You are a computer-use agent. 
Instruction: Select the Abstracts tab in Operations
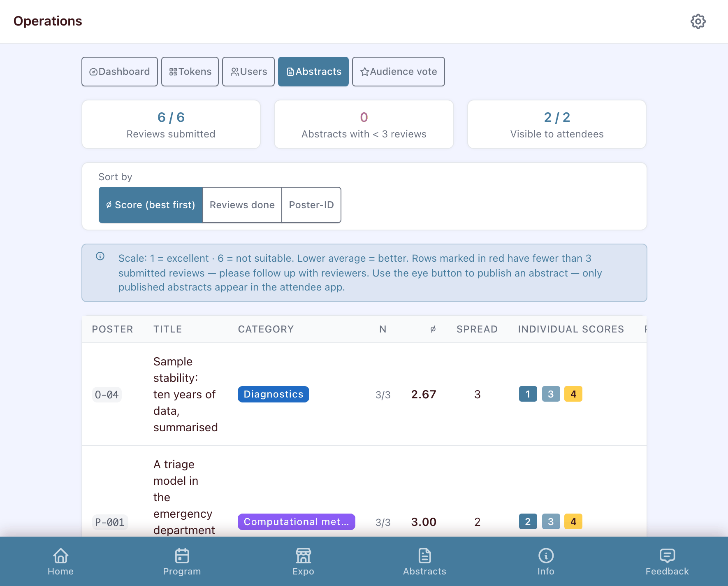coord(313,72)
